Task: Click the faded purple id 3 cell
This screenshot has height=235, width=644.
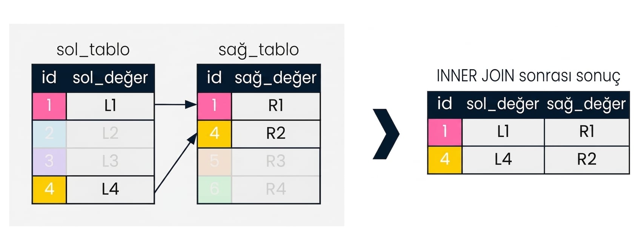Action: coord(49,162)
